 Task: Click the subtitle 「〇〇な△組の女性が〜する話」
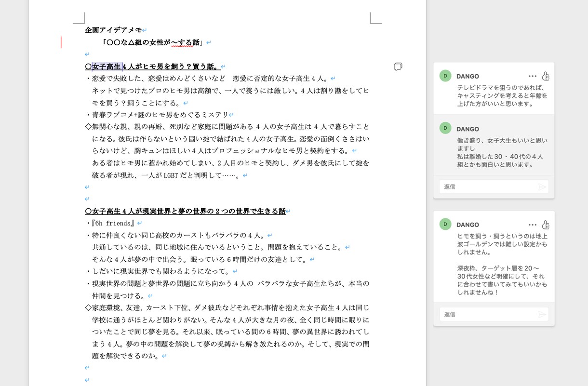(154, 42)
